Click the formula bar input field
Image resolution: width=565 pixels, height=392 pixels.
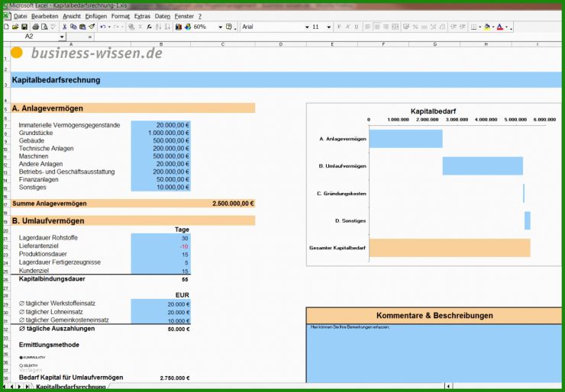(328, 37)
